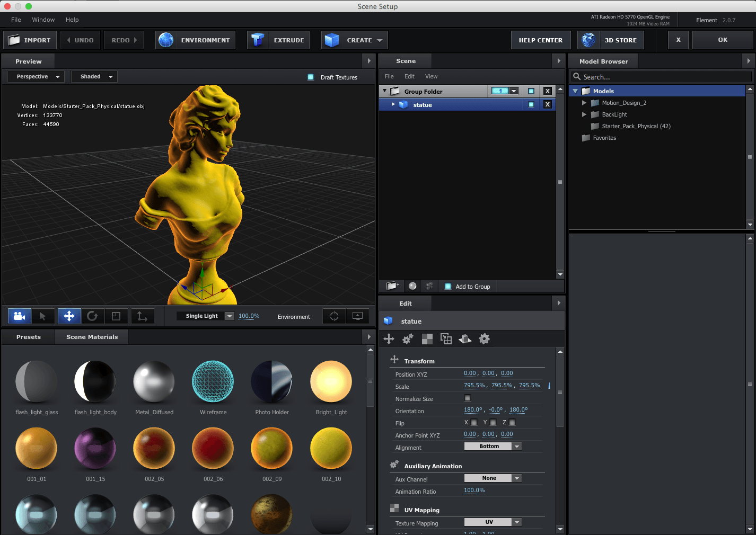Activate the move gizmo tool
The width and height of the screenshot is (756, 535).
(69, 316)
